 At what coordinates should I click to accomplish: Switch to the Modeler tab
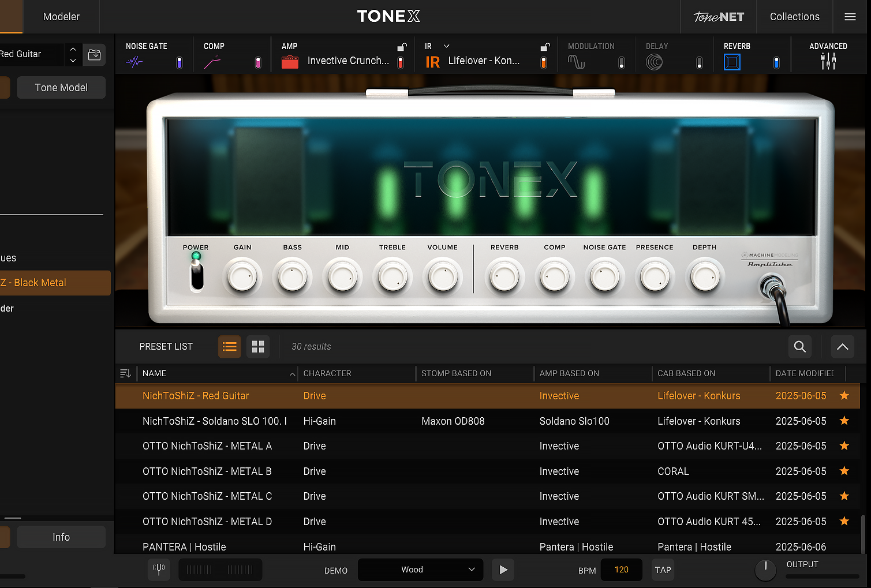point(61,17)
